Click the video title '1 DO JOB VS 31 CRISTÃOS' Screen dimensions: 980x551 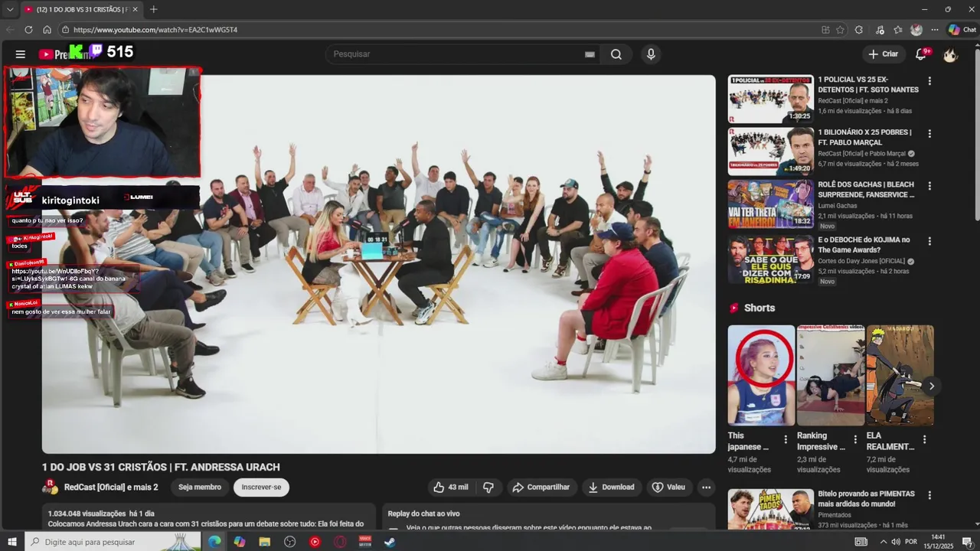click(161, 467)
